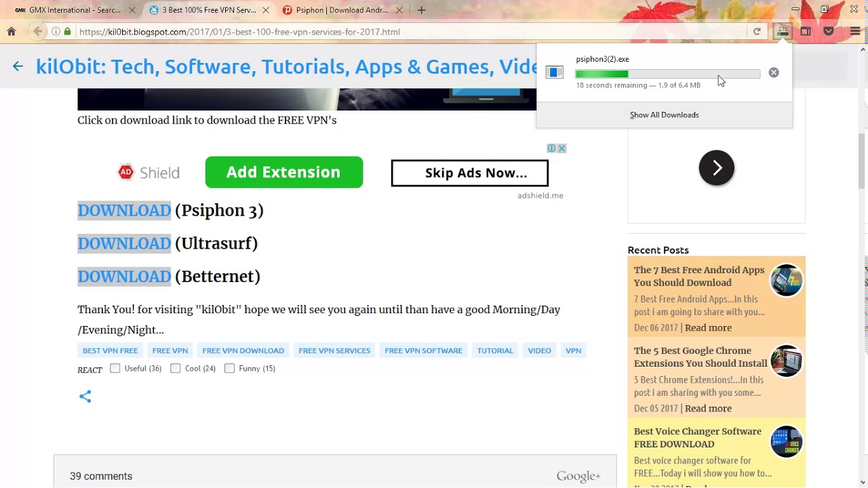This screenshot has width=868, height=488.
Task: Go back with the browser back arrow
Action: (38, 31)
